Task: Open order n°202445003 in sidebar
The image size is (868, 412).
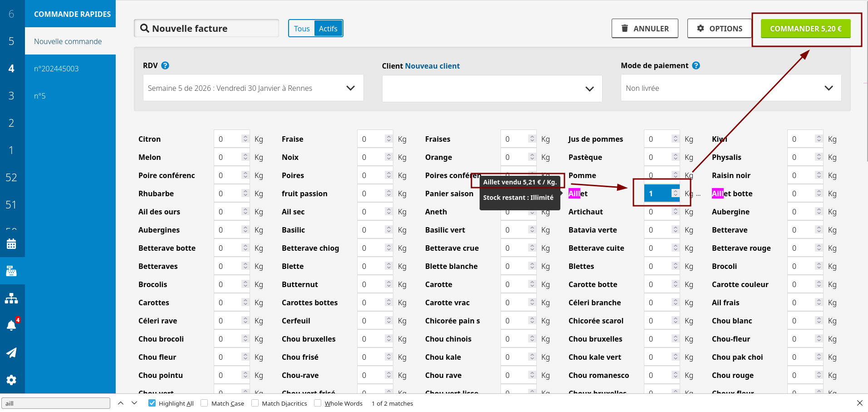Action: pos(56,69)
